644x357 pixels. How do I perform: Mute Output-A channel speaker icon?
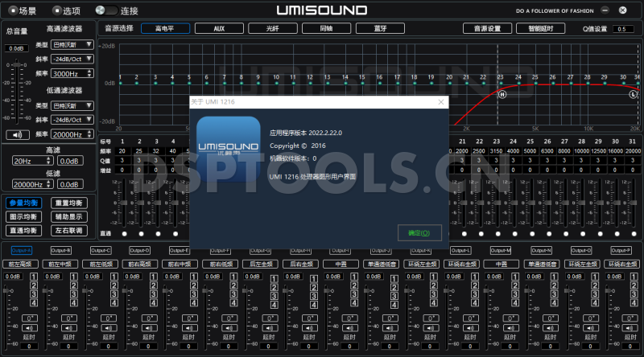(x=30, y=328)
